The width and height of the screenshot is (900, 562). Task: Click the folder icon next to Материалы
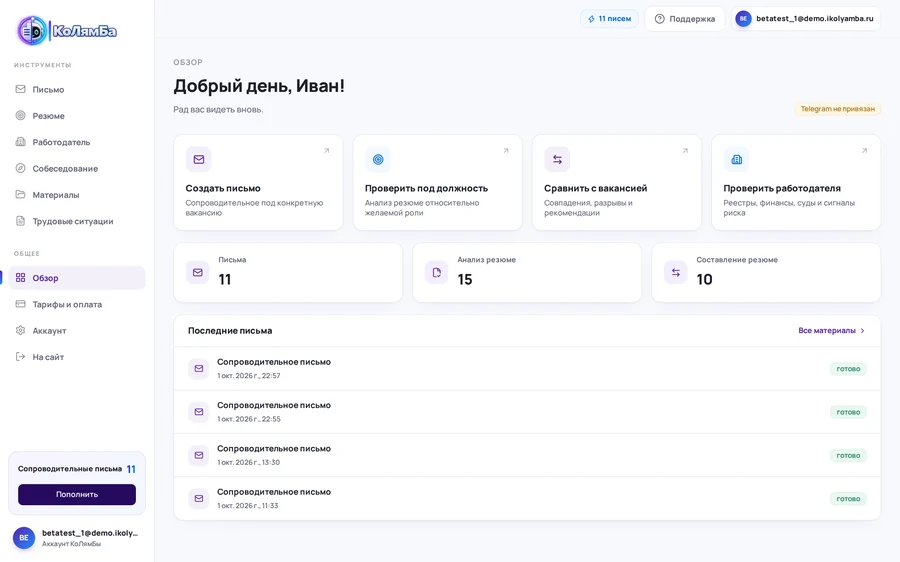[x=21, y=195]
